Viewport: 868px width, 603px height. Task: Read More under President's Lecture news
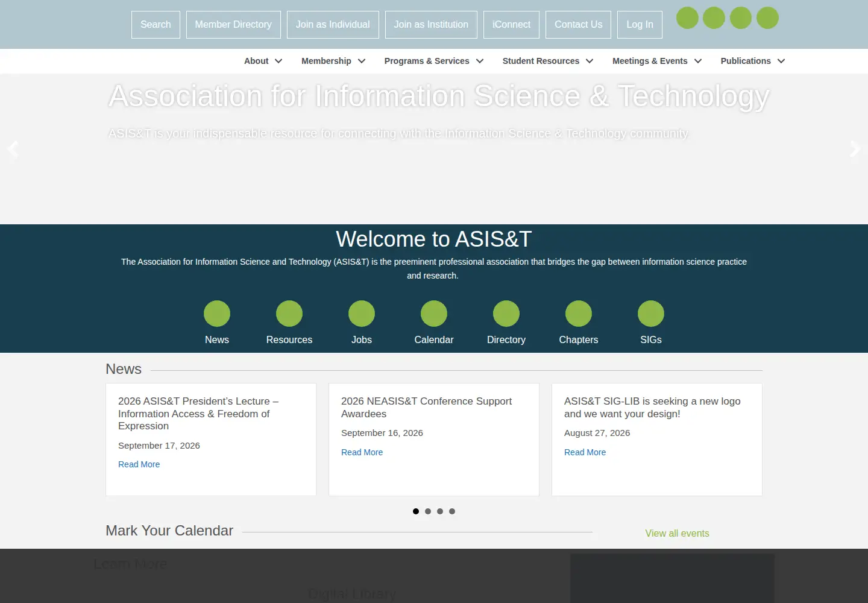pos(139,464)
